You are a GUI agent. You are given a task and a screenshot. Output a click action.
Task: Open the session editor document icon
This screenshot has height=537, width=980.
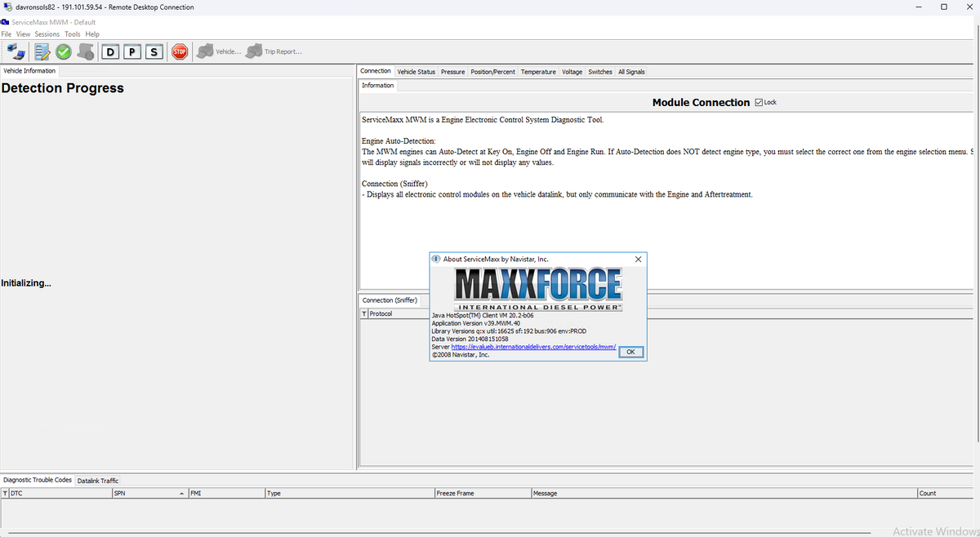click(x=42, y=51)
